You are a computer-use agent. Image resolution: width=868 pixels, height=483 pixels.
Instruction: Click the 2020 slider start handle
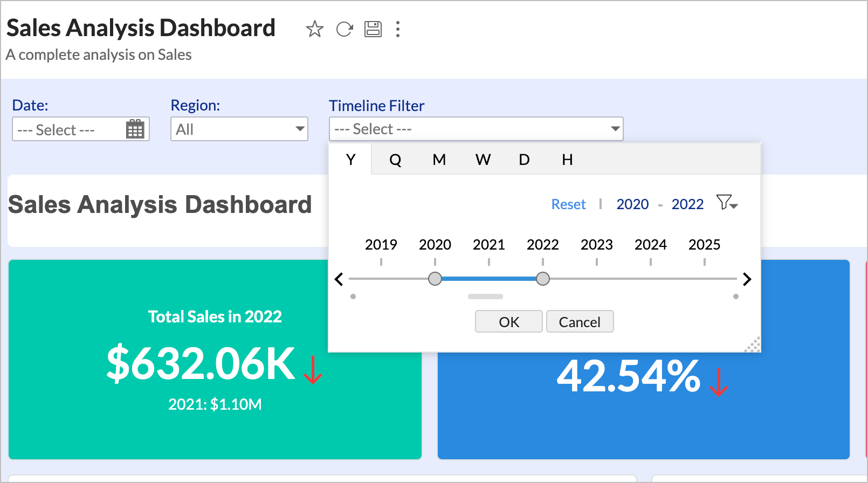tap(435, 279)
